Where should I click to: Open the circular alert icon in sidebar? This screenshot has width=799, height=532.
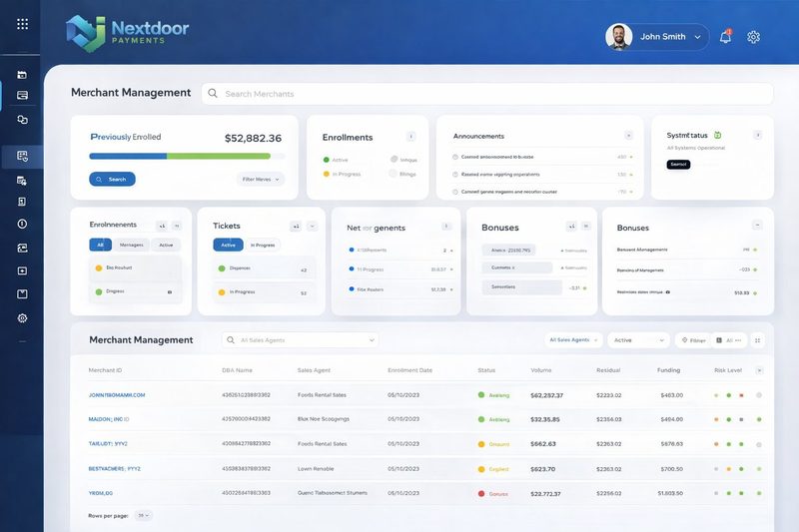(x=22, y=224)
